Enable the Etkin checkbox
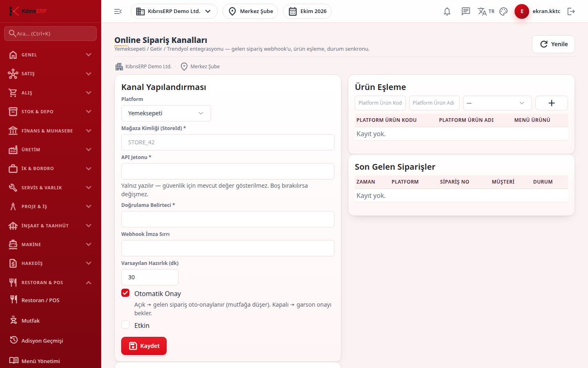 point(125,325)
